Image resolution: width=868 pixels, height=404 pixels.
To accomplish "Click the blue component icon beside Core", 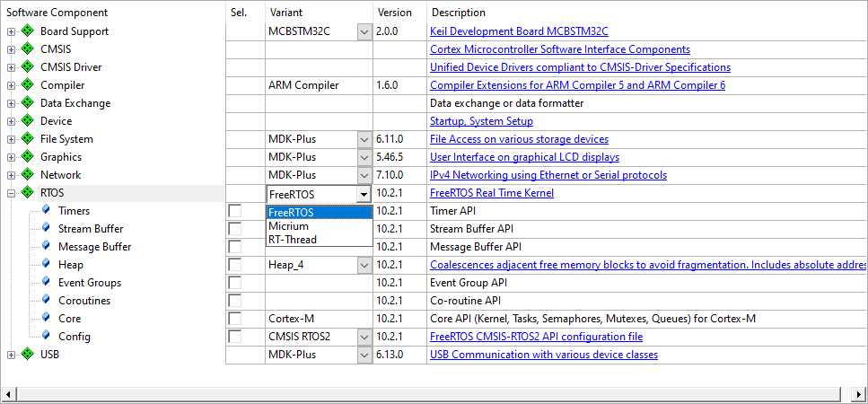I will click(46, 318).
